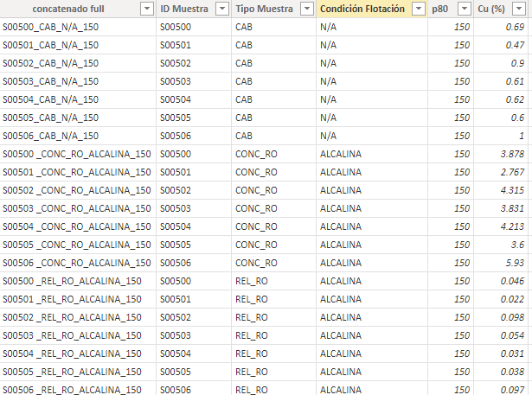This screenshot has width=532, height=395.
Task: Open the Condición Flotación filter dropdown
Action: (x=419, y=9)
